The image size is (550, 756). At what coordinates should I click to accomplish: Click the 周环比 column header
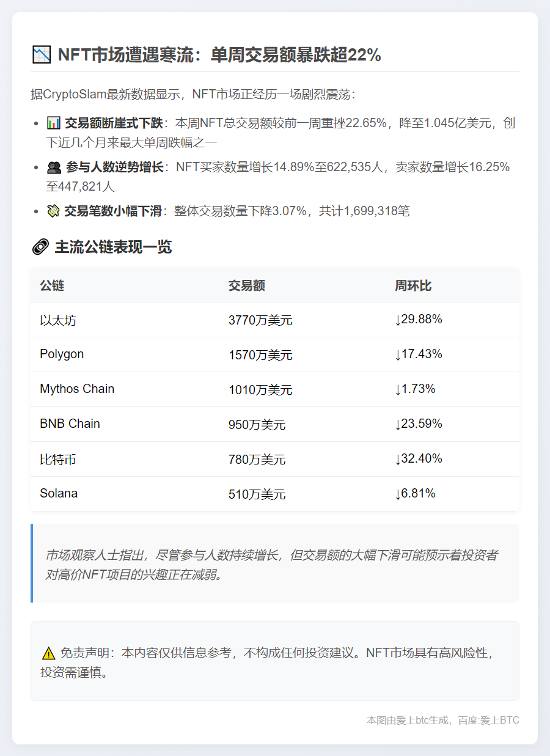(x=414, y=284)
